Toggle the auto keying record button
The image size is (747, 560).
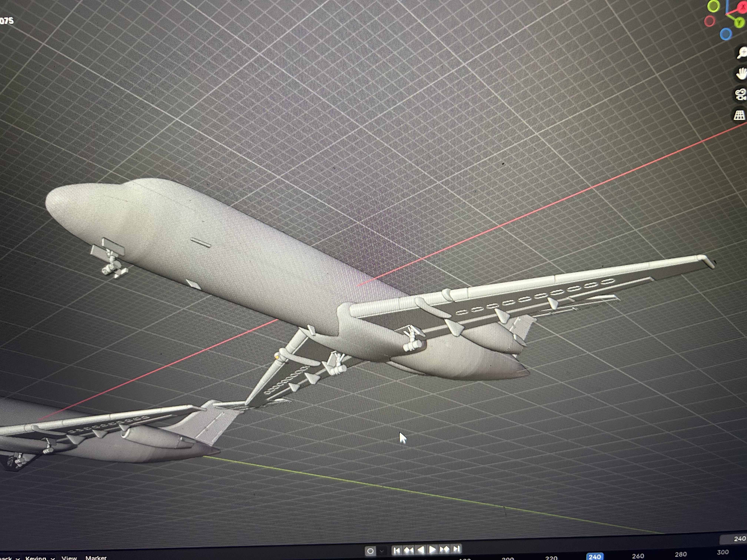coord(370,551)
